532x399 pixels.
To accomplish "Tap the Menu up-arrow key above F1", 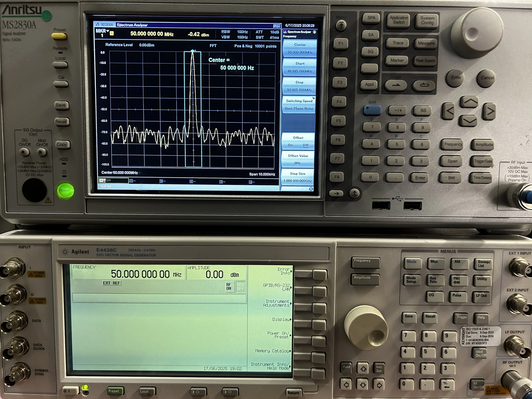I will coord(341,26).
